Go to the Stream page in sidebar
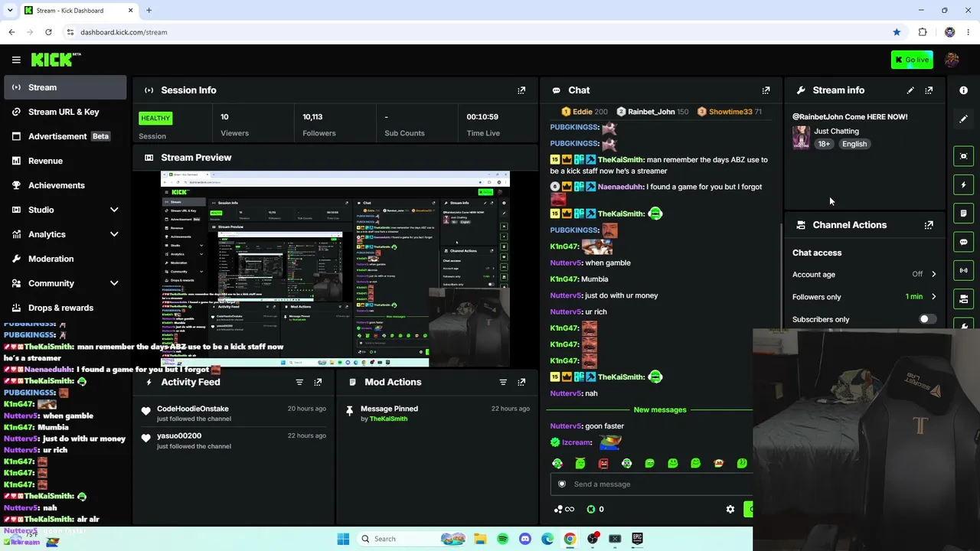980x551 pixels. [x=66, y=87]
